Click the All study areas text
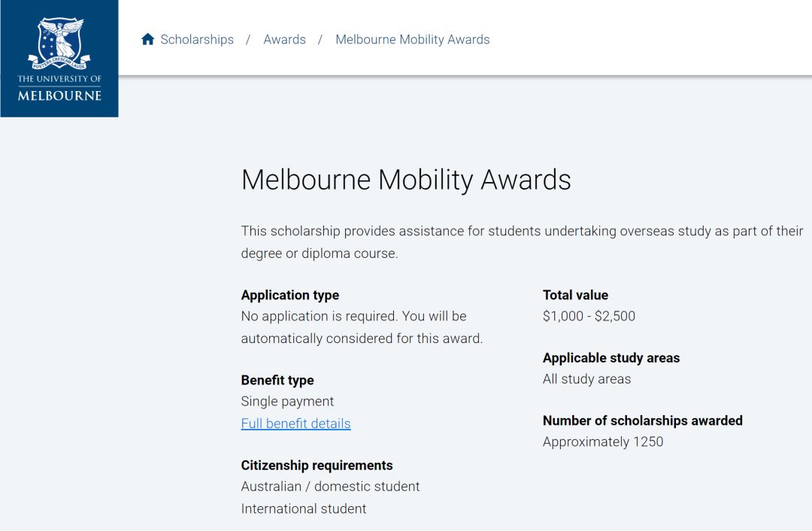The height and width of the screenshot is (531, 812). click(x=586, y=379)
